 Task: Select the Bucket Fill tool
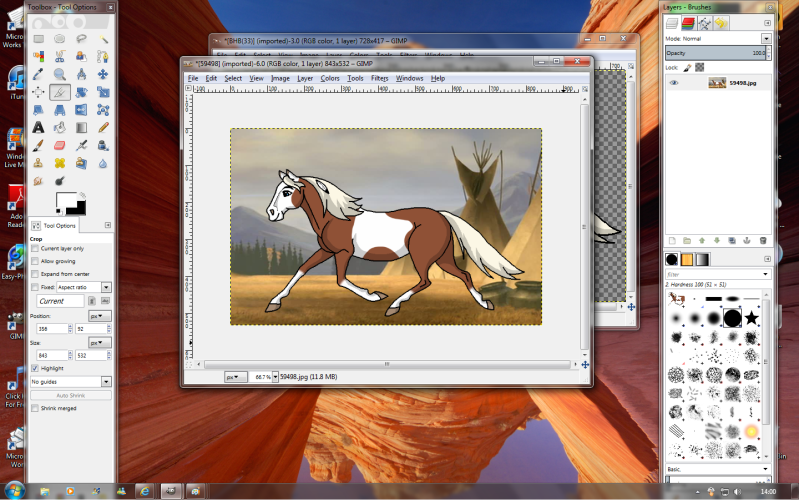tap(60, 127)
